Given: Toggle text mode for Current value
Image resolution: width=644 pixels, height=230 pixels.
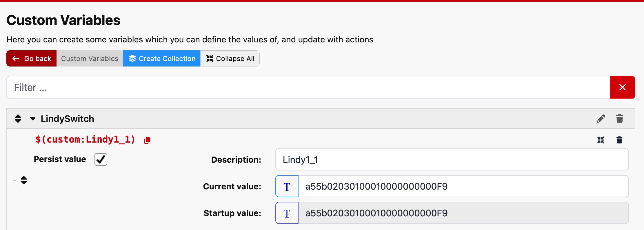Looking at the screenshot, I should pos(287,186).
